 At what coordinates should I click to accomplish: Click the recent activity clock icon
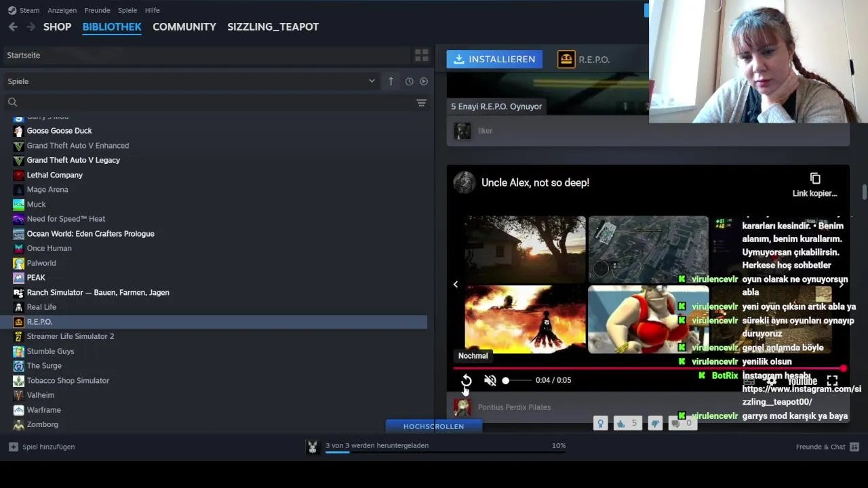point(409,81)
